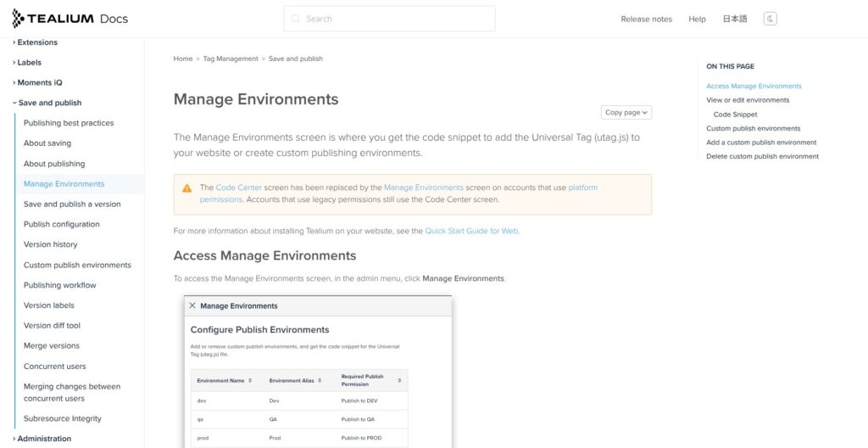The width and height of the screenshot is (868, 448).
Task: Open About publishing page
Action: tap(54, 164)
